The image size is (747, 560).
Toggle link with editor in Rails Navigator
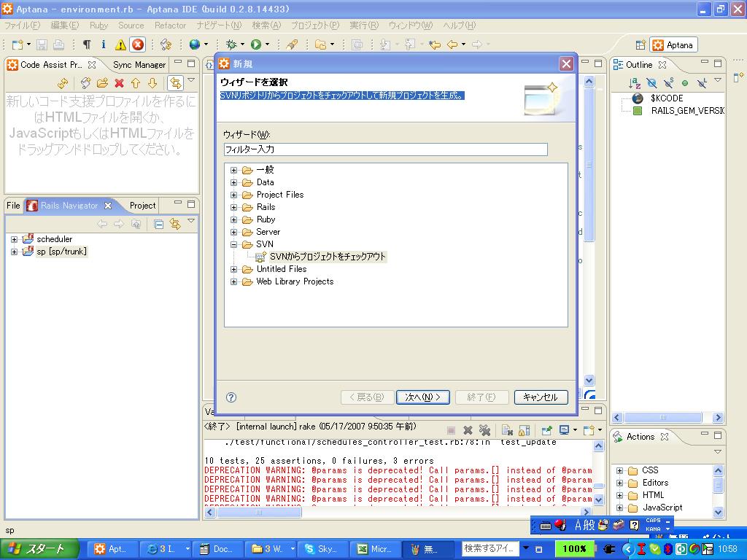(175, 224)
